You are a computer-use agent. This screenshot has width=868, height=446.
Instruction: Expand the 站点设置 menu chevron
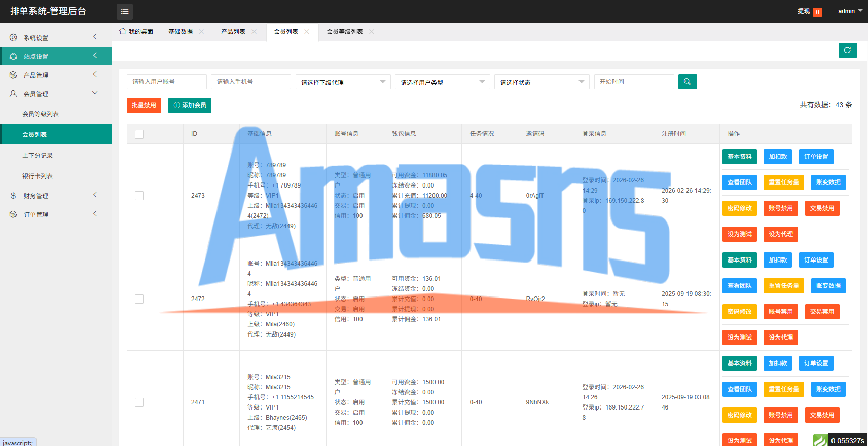click(95, 55)
